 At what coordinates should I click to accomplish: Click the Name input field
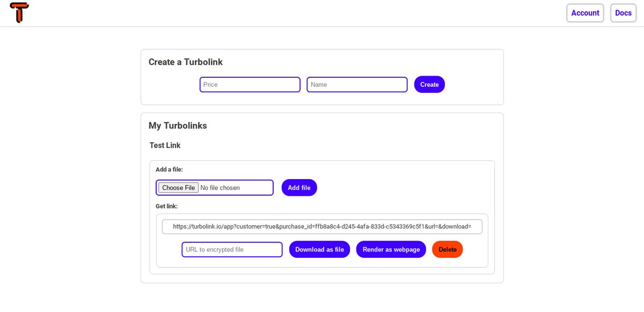tap(357, 84)
